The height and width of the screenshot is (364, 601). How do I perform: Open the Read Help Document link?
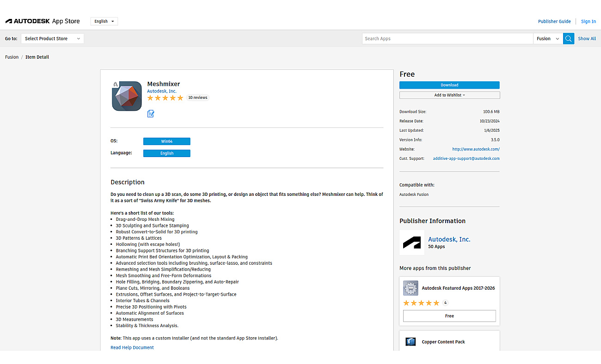pyautogui.click(x=132, y=347)
